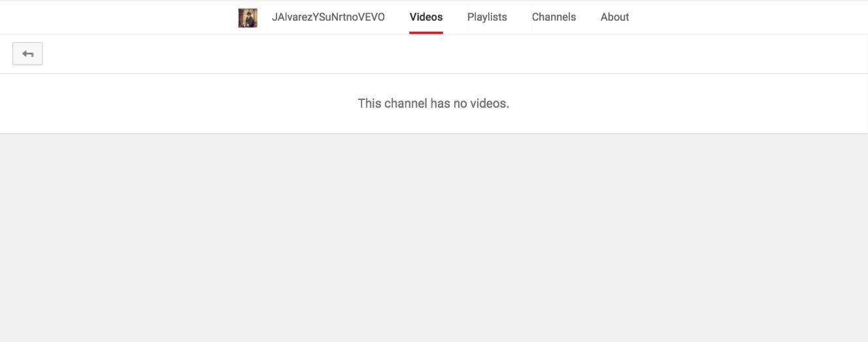Click the channel thumbnail beside the channel name
The width and height of the screenshot is (868, 342).
click(x=248, y=18)
